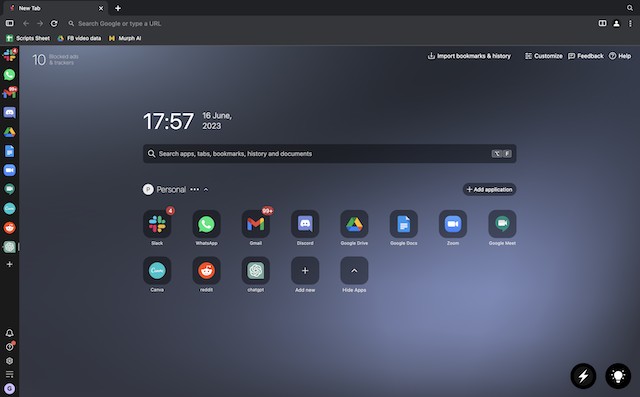Launch the Gmail tile on the dashboard
The width and height of the screenshot is (640, 397).
point(256,224)
